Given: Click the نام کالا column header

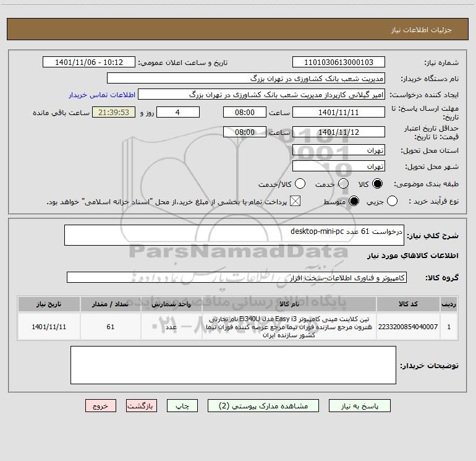Looking at the screenshot, I should (x=289, y=304).
